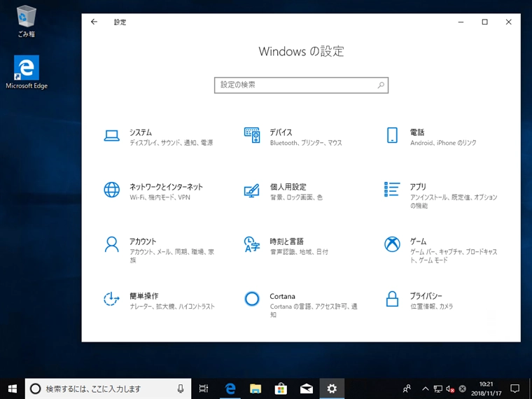The height and width of the screenshot is (399, 532).
Task: Show hidden system tray icons
Action: click(426, 388)
